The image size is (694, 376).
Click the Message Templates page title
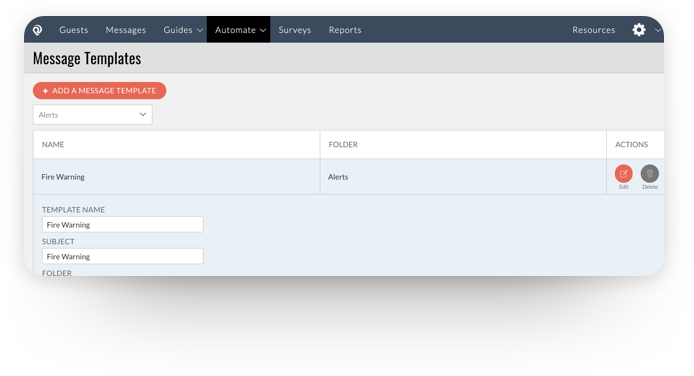87,58
